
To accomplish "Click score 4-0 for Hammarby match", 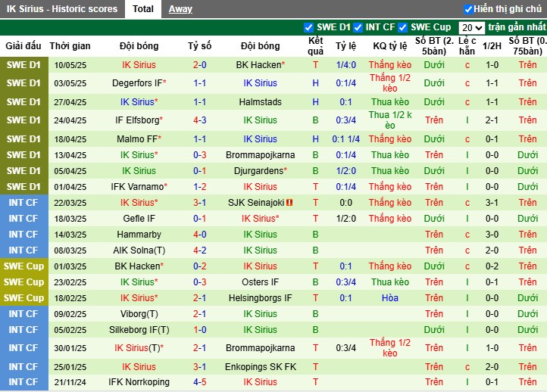I will coord(199,234).
